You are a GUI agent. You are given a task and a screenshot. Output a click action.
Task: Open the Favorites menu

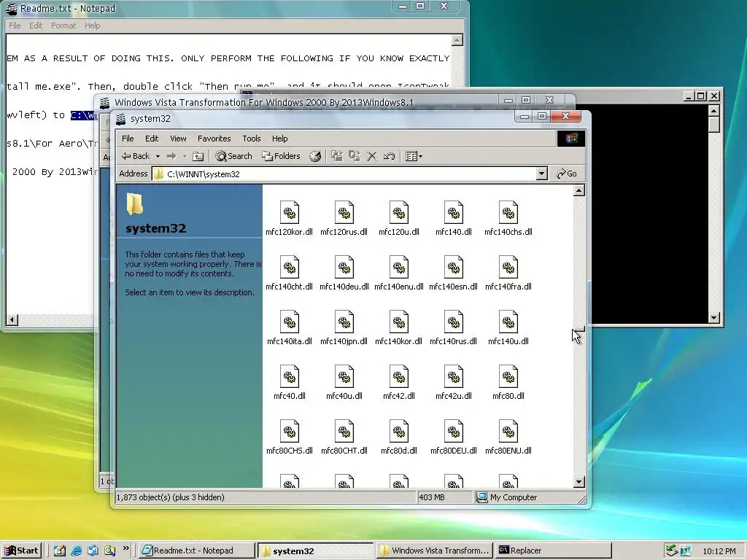point(214,139)
